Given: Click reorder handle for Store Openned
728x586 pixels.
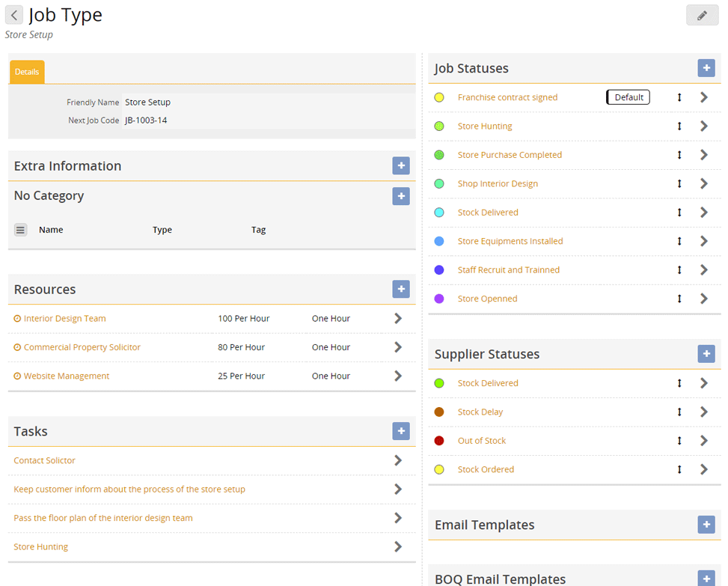Looking at the screenshot, I should pos(679,299).
